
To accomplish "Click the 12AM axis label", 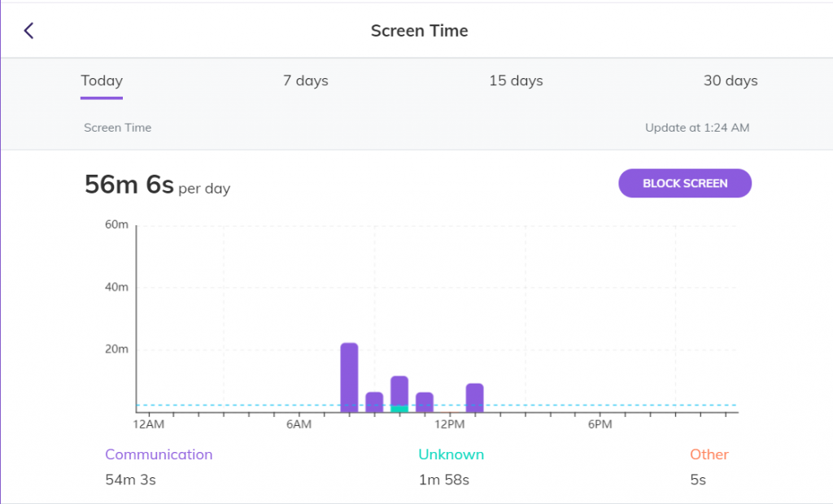I will point(147,424).
